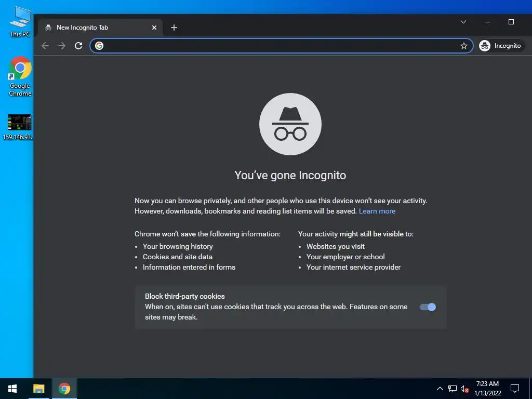This screenshot has width=532, height=399.
Task: Select the Google Chrome desktop shortcut
Action: (x=20, y=77)
